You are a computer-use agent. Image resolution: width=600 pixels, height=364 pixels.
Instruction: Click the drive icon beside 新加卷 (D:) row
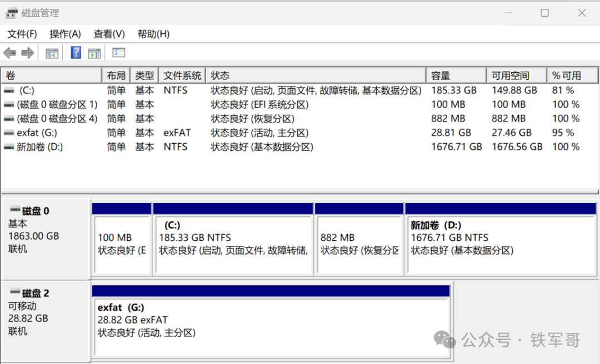click(x=9, y=147)
